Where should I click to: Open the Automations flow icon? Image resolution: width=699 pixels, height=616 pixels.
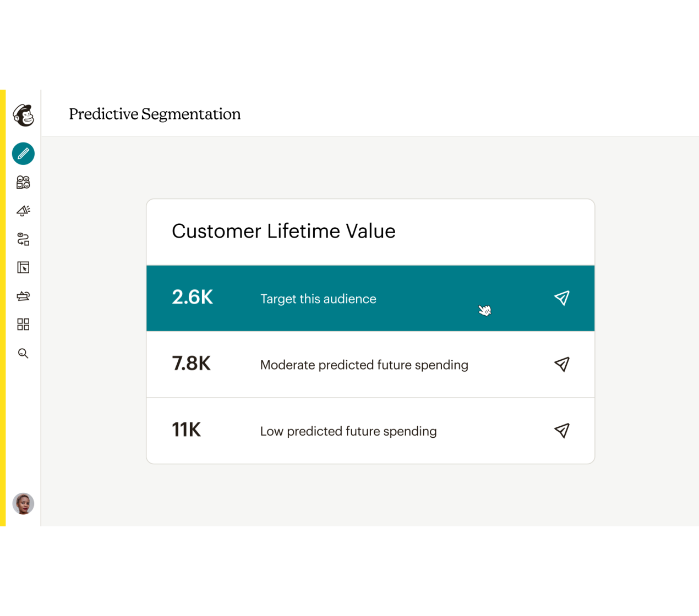point(23,239)
